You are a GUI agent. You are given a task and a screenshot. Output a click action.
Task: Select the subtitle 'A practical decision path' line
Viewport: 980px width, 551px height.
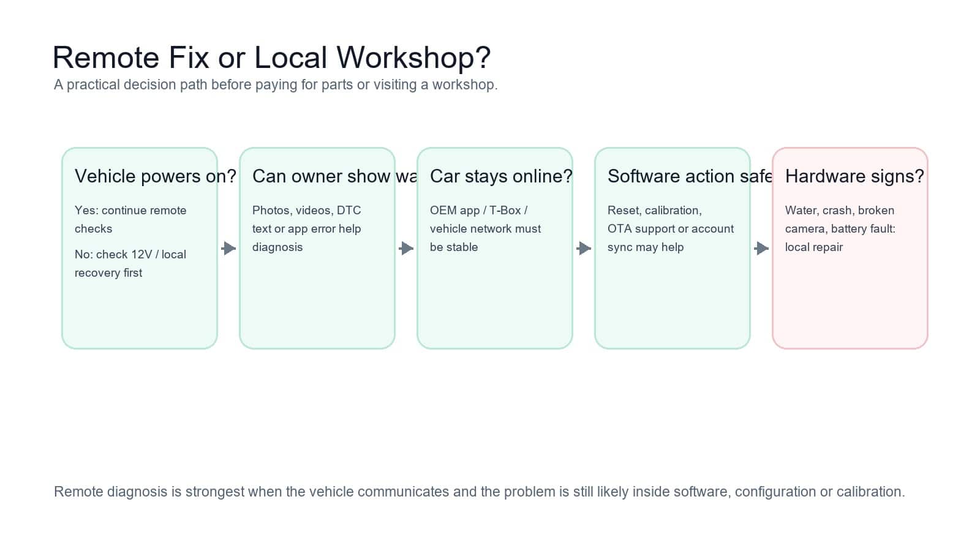coord(276,84)
